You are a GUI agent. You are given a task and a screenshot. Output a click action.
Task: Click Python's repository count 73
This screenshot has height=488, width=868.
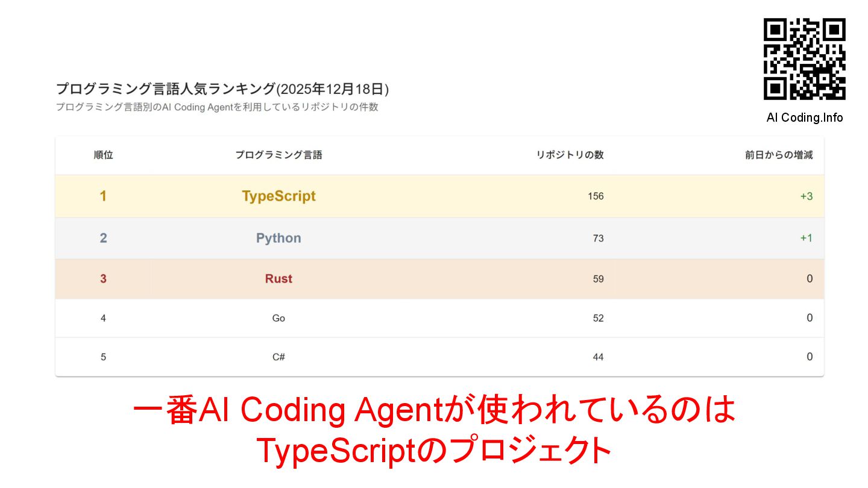click(598, 238)
